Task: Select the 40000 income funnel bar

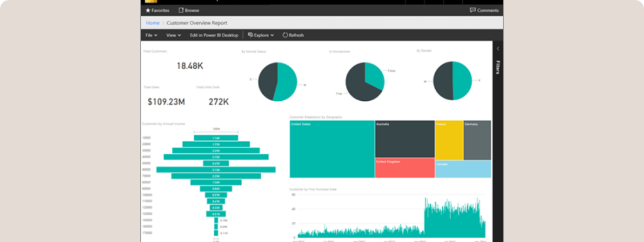Action: (216, 157)
